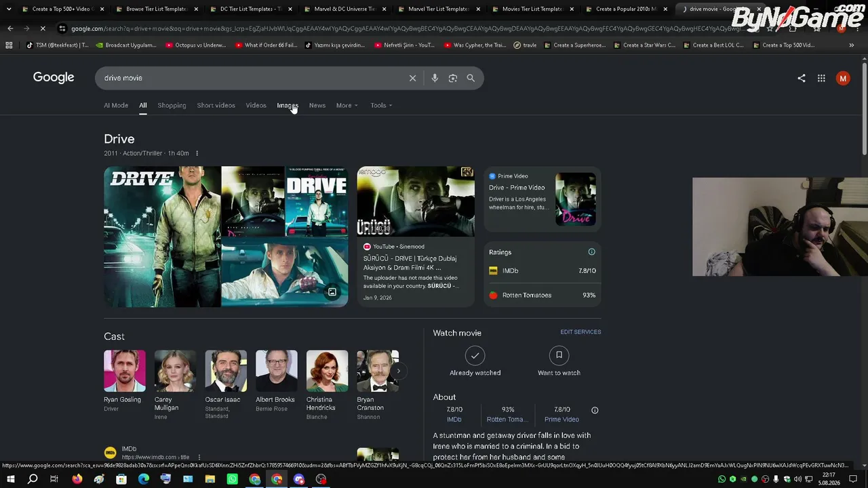Go back with the browser back arrow
Viewport: 868px width, 488px height.
point(10,28)
